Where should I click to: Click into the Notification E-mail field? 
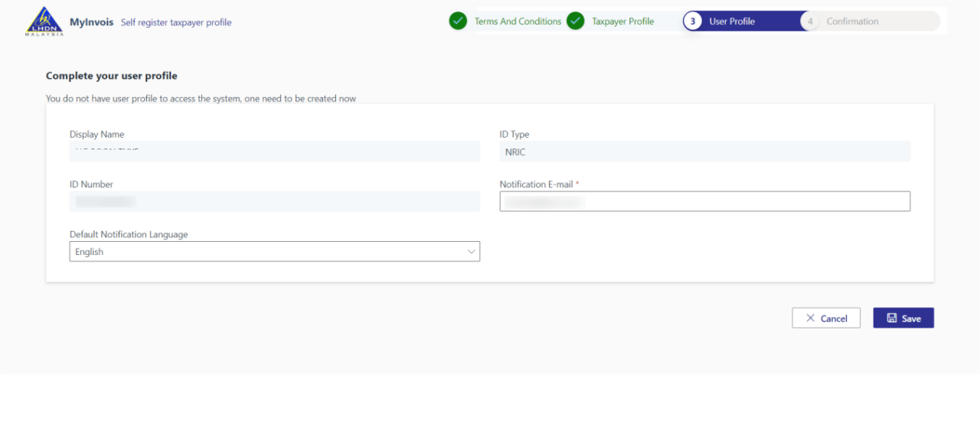pos(704,201)
